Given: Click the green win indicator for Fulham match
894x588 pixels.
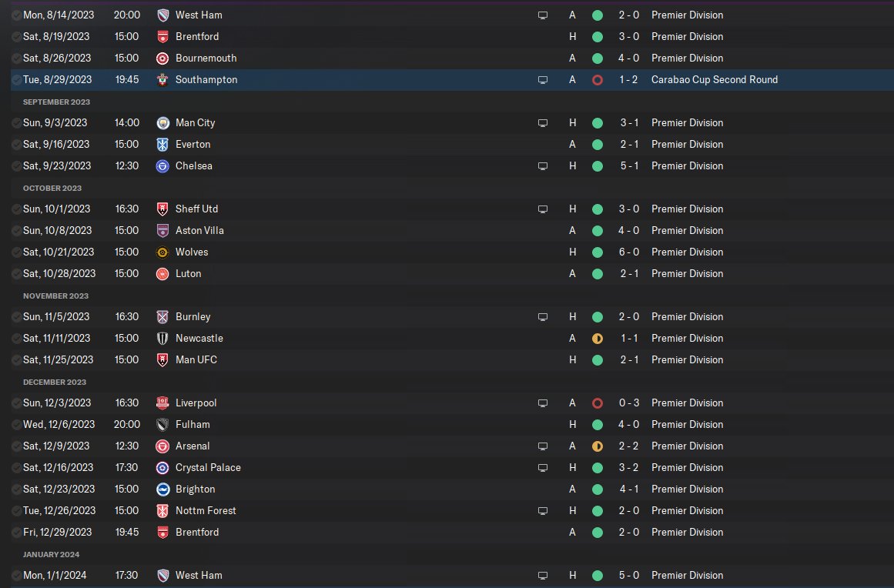Looking at the screenshot, I should [x=597, y=424].
